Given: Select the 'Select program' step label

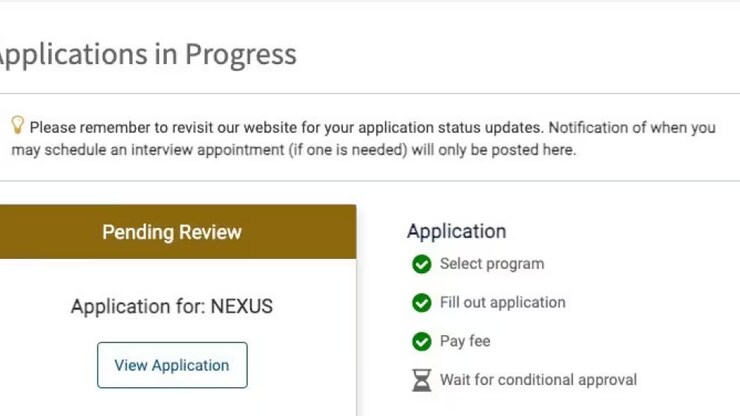Looking at the screenshot, I should [492, 264].
